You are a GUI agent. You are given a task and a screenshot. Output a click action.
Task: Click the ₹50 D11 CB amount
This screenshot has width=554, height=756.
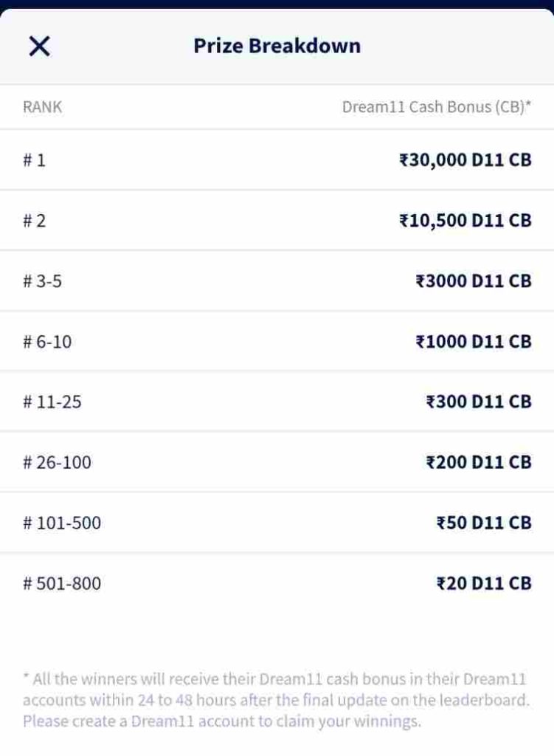483,523
